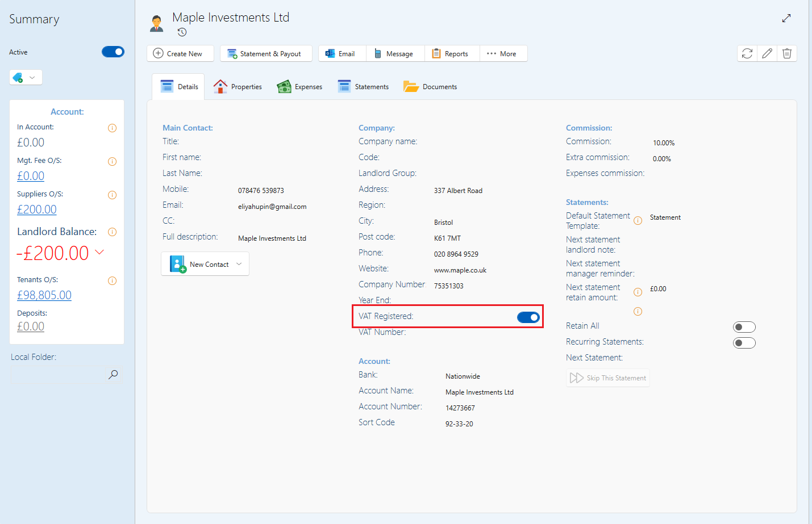Screen dimensions: 812x524
Task: Click the £0.00 In Account amount
Action: pos(31,142)
